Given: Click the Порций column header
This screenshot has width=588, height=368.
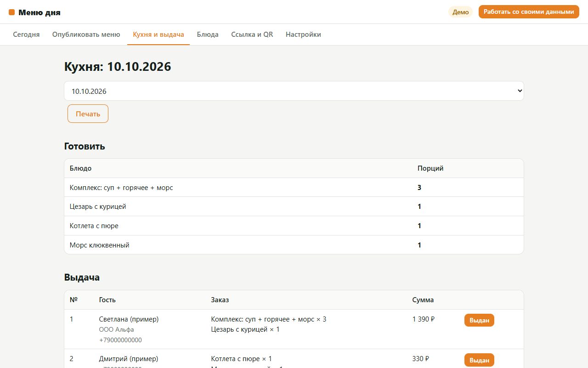Looking at the screenshot, I should tap(430, 168).
